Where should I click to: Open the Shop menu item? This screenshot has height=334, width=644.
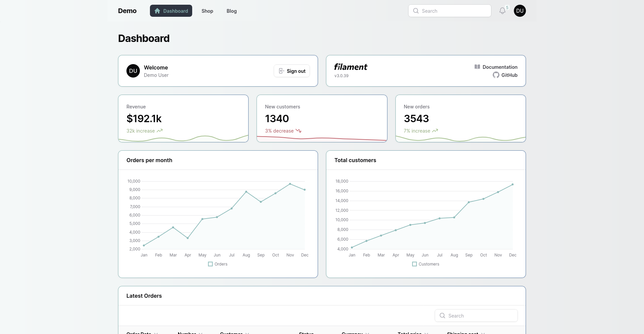[207, 11]
